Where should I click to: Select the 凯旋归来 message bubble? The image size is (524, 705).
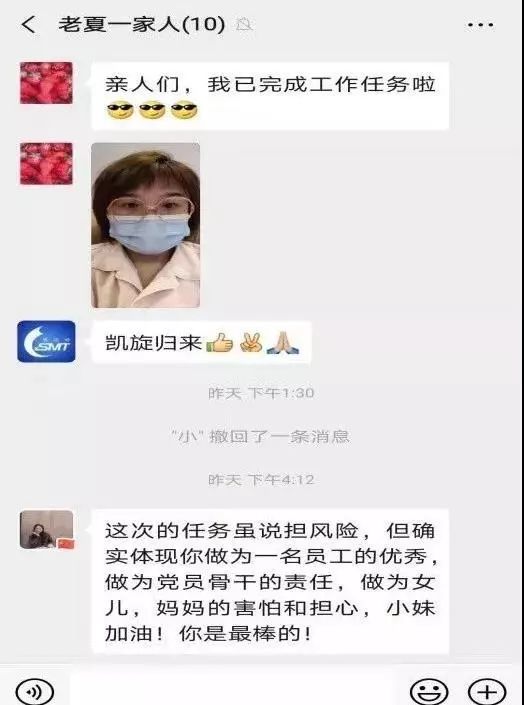[202, 343]
